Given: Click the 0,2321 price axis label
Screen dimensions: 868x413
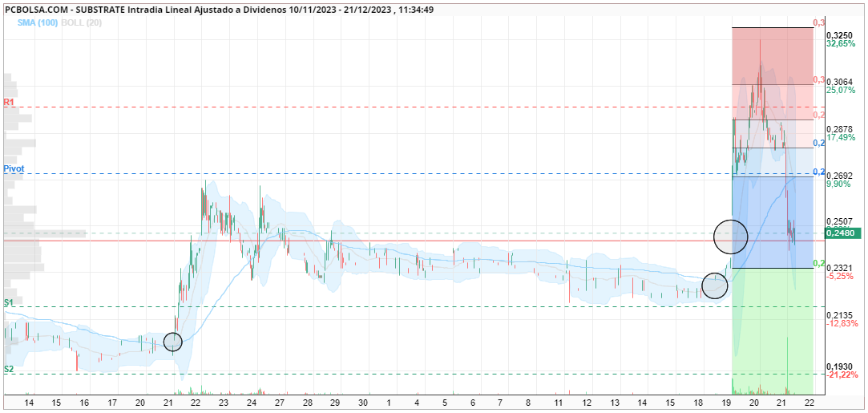Looking at the screenshot, I should 838,268.
